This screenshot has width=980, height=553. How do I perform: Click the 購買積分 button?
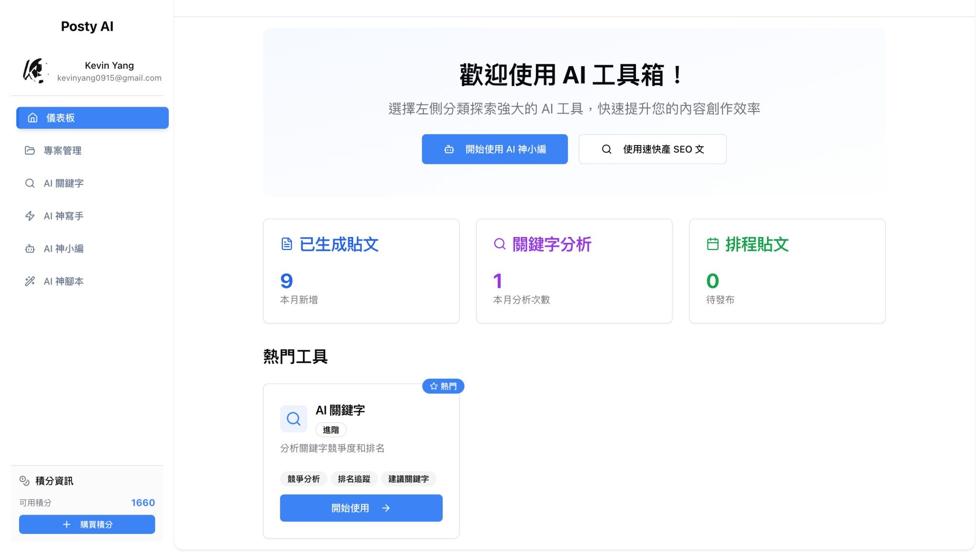[87, 524]
